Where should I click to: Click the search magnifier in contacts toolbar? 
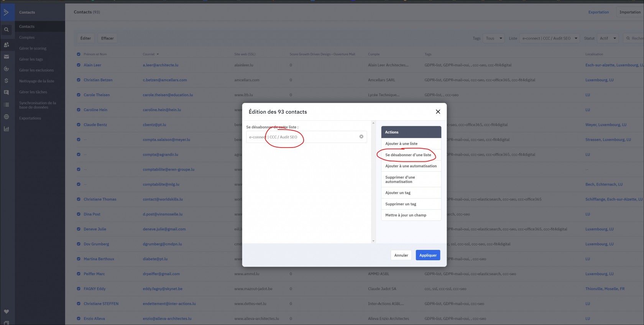628,38
